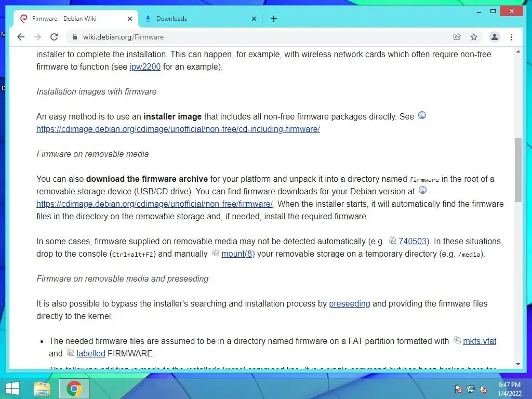Viewport: 532px width, 399px height.
Task: Click the interwiki icon beside mkfs.vfat
Action: point(457,340)
